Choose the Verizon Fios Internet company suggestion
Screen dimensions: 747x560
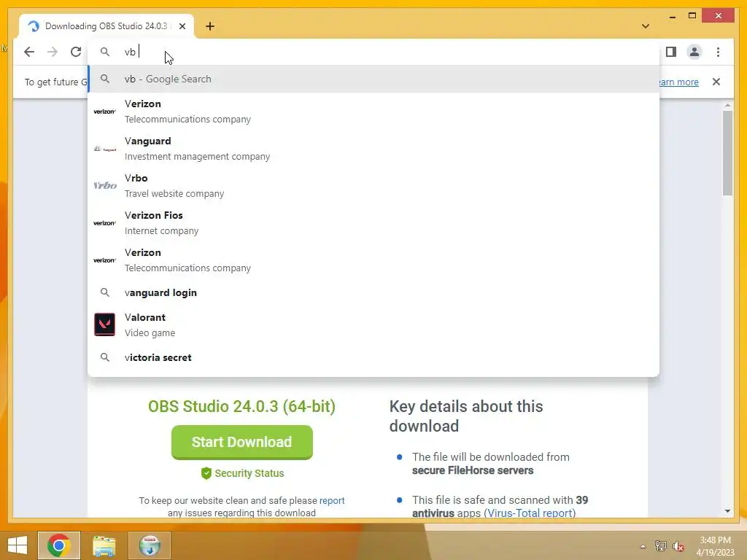373,223
